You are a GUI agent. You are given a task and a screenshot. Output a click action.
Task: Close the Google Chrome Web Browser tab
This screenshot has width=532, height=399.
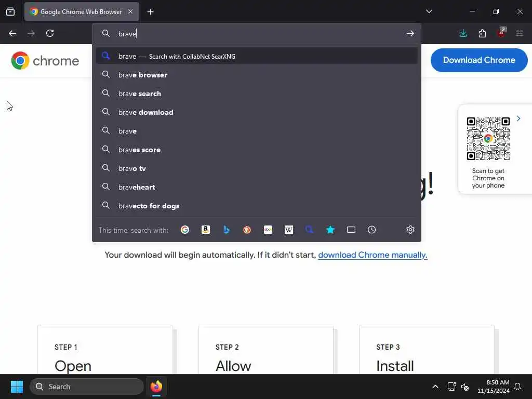(x=130, y=11)
